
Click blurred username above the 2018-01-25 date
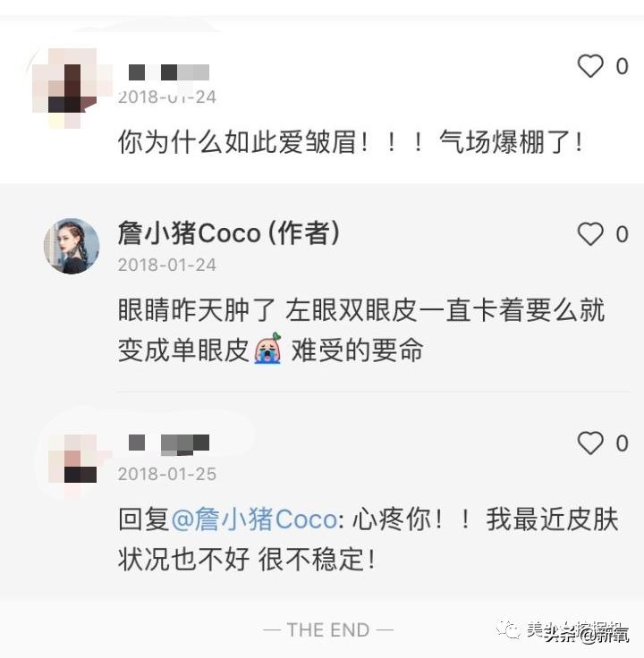(169, 445)
